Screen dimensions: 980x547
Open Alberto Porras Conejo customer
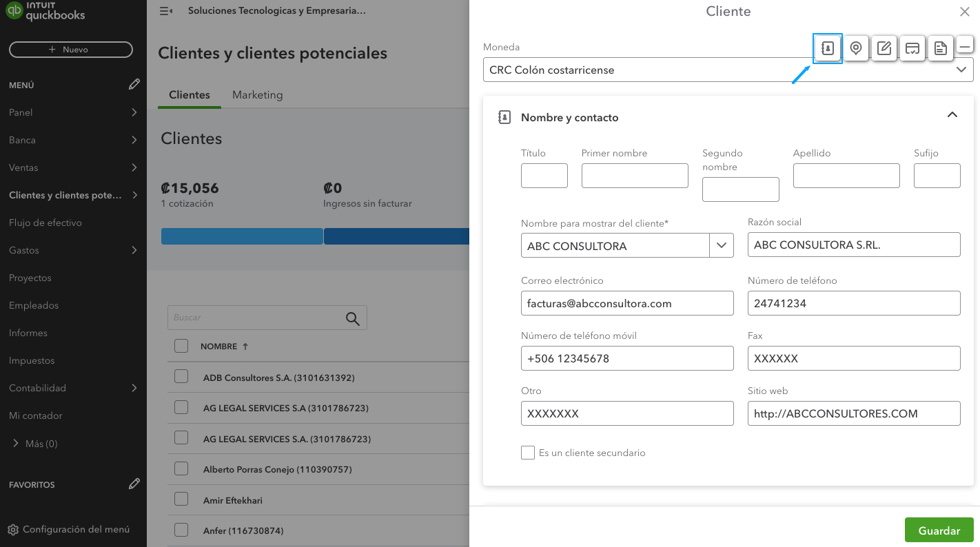278,469
